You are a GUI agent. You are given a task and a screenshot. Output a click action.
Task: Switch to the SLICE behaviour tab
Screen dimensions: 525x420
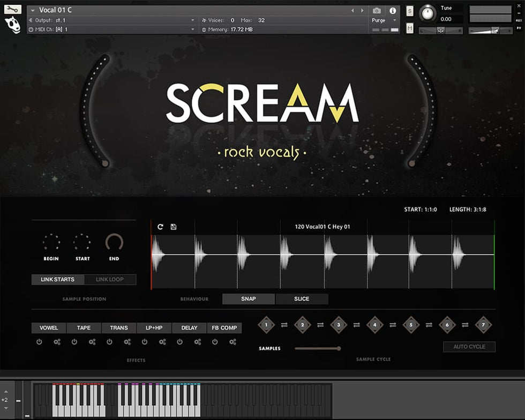[x=302, y=299]
